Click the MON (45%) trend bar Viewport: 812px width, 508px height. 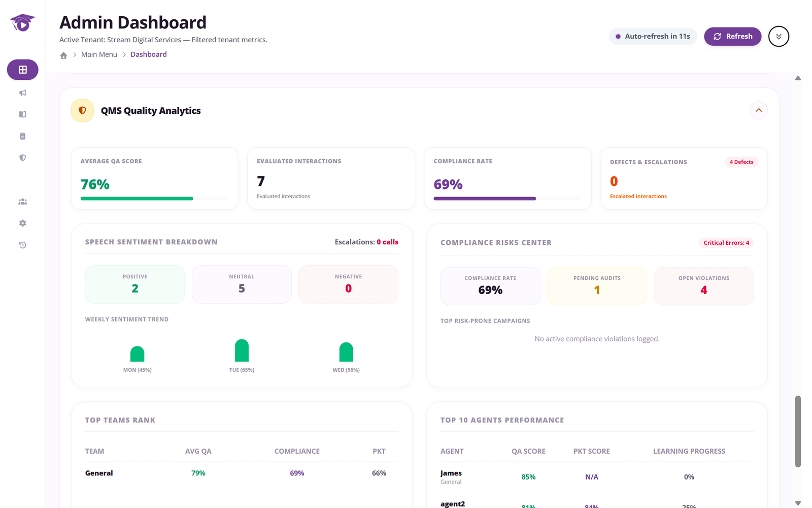pyautogui.click(x=137, y=354)
